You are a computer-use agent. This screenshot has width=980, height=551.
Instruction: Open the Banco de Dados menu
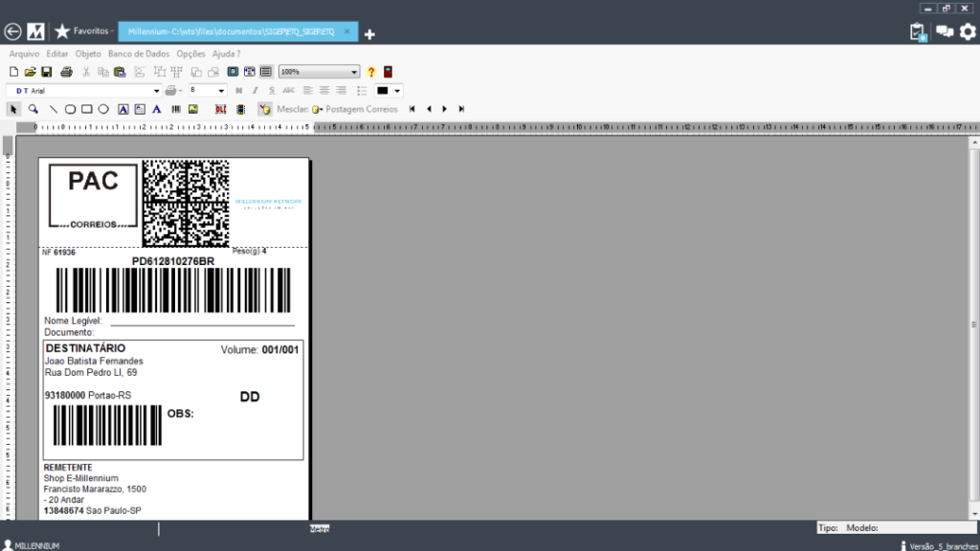point(138,54)
